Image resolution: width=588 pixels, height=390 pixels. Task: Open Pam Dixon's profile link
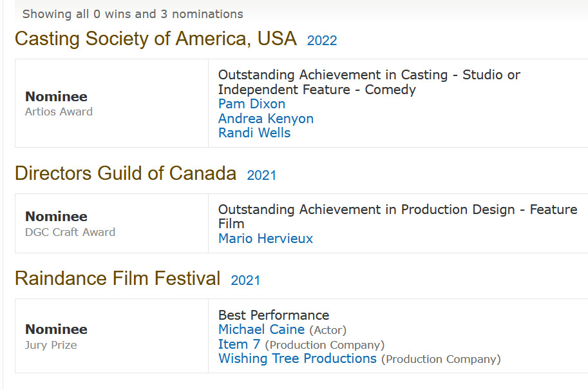pyautogui.click(x=251, y=104)
